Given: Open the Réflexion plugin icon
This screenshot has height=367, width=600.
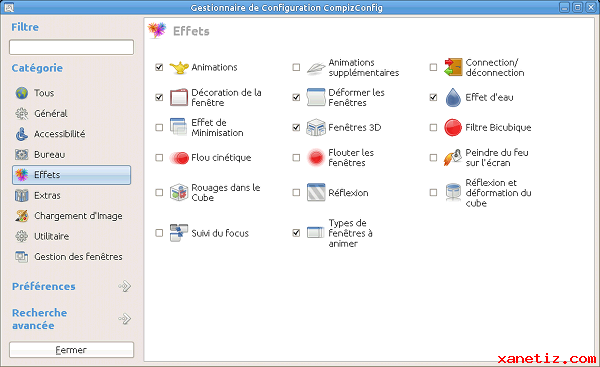Looking at the screenshot, I should click(x=316, y=192).
